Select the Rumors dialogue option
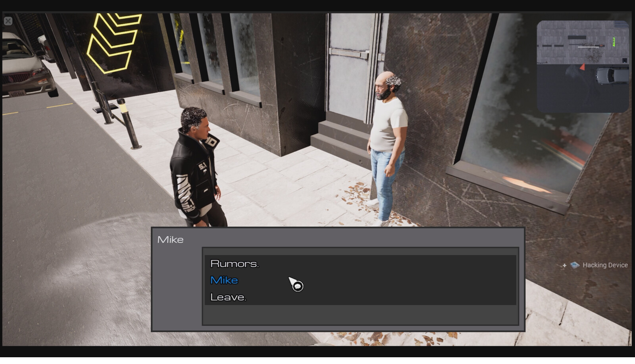Image resolution: width=635 pixels, height=364 pixels. 234,263
